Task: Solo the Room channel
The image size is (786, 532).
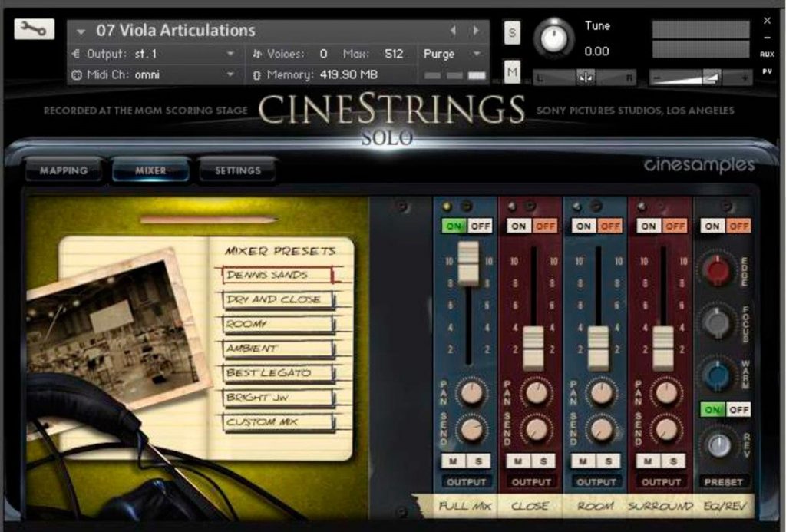Action: coord(608,461)
